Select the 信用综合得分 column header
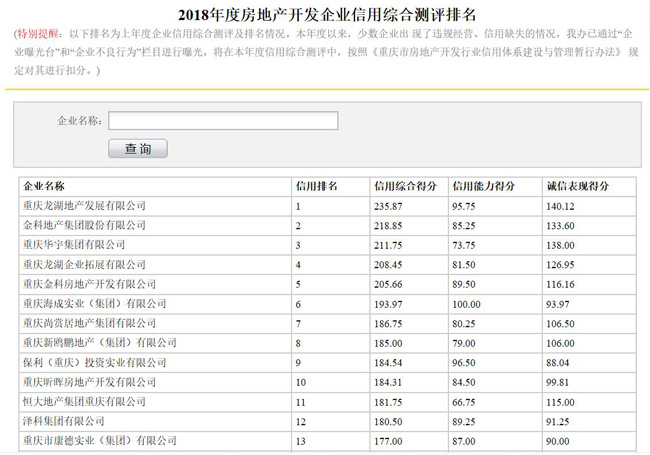The height and width of the screenshot is (455, 650). 405,186
